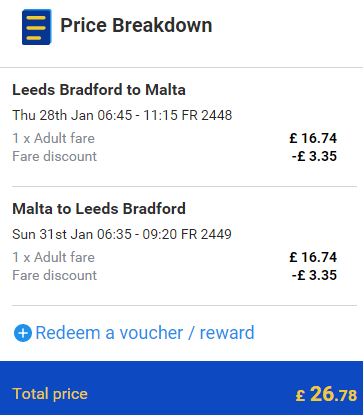This screenshot has height=415, width=363.
Task: Select the Leeds Bradford to Malta heading
Action: click(x=99, y=90)
